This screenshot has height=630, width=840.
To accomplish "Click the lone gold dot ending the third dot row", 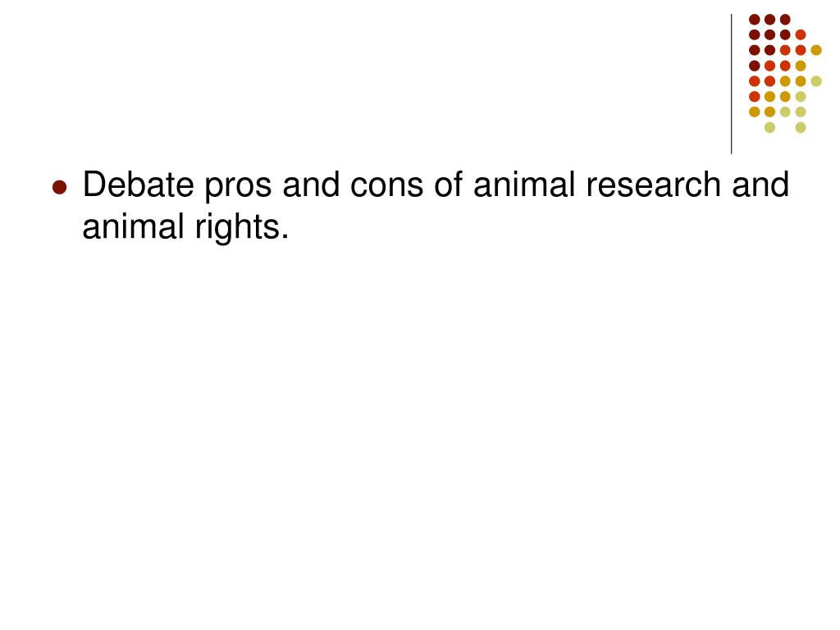I will click(x=816, y=50).
